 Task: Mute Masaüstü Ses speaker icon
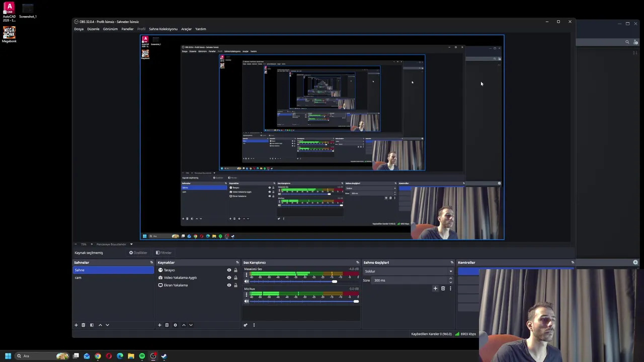coord(247,282)
